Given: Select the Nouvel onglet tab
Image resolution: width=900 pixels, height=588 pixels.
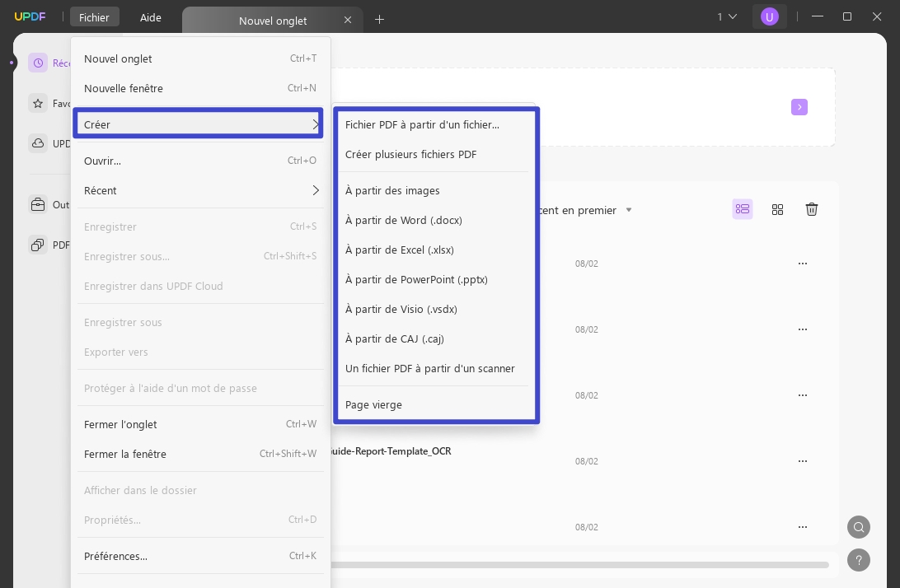Looking at the screenshot, I should 273,21.
